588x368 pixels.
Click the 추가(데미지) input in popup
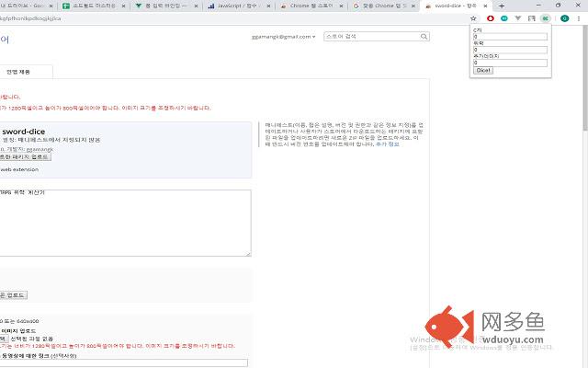(x=510, y=63)
